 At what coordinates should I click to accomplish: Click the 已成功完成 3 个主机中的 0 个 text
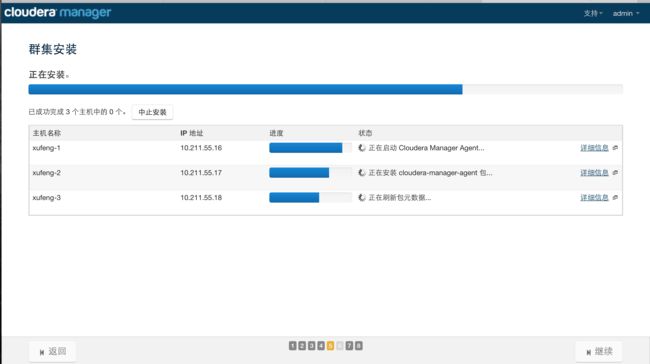[77, 112]
